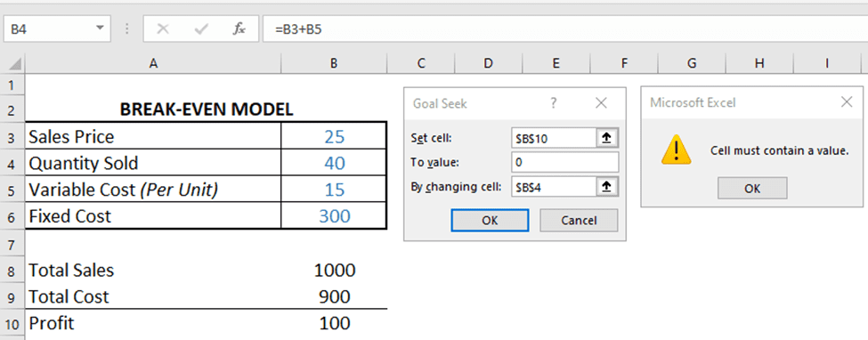The height and width of the screenshot is (340, 868).
Task: Select row 3 header
Action: (x=12, y=136)
